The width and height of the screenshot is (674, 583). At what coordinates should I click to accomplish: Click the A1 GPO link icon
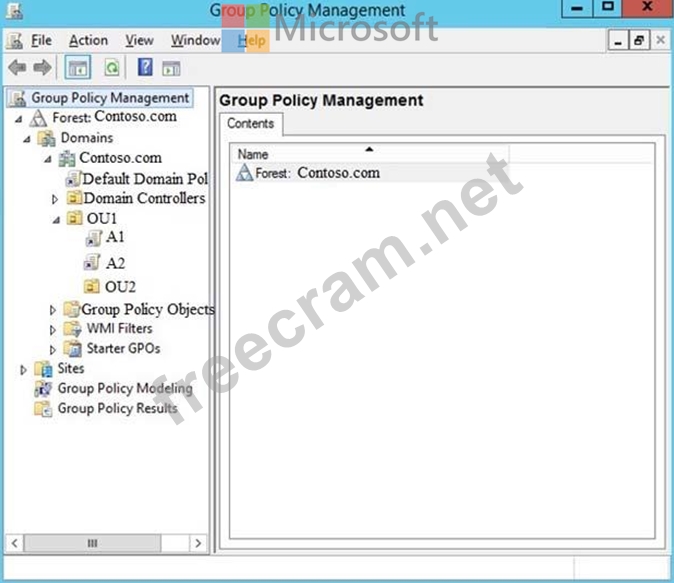pos(93,238)
